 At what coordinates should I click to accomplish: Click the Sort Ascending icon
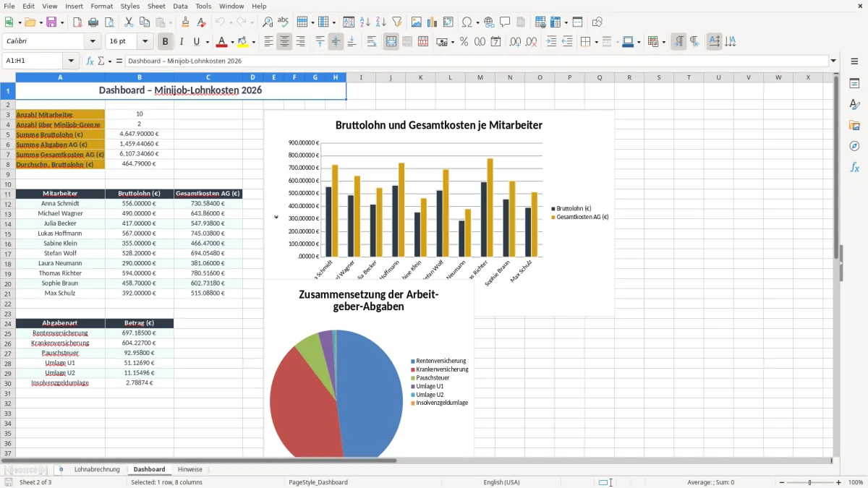point(365,22)
